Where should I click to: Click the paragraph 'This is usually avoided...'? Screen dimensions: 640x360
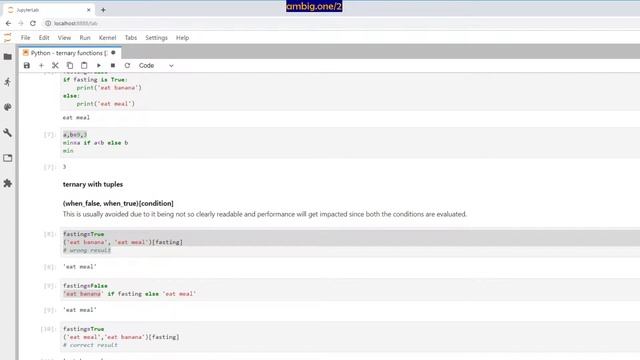[264, 214]
